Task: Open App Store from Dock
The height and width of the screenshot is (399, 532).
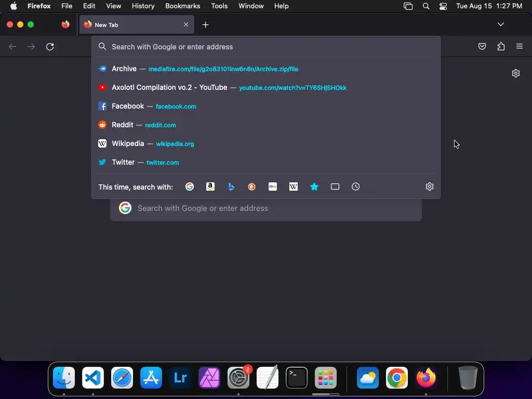Action: [151, 378]
